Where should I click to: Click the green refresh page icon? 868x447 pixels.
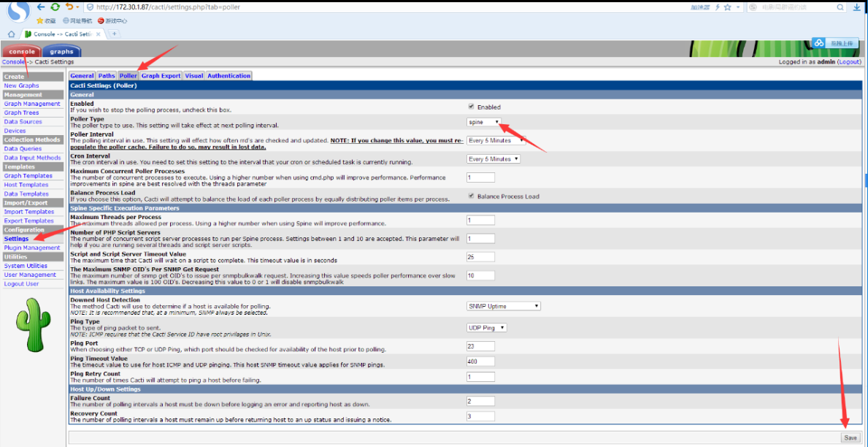(54, 7)
